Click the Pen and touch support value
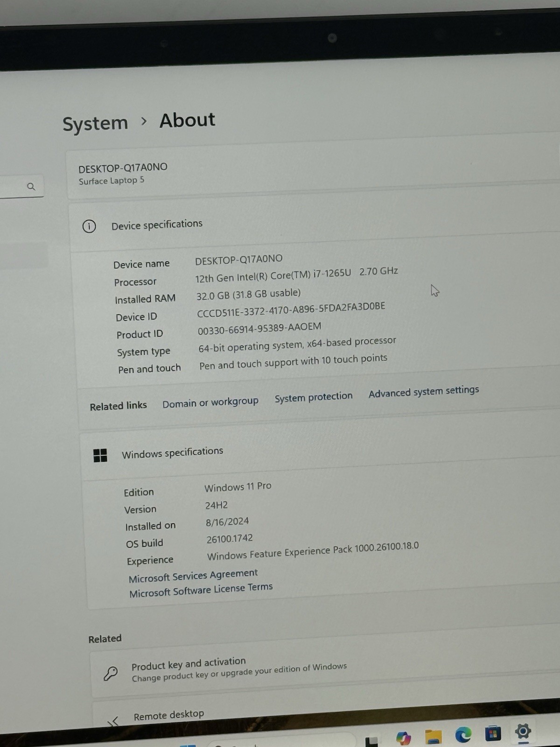The image size is (560, 747). point(294,361)
